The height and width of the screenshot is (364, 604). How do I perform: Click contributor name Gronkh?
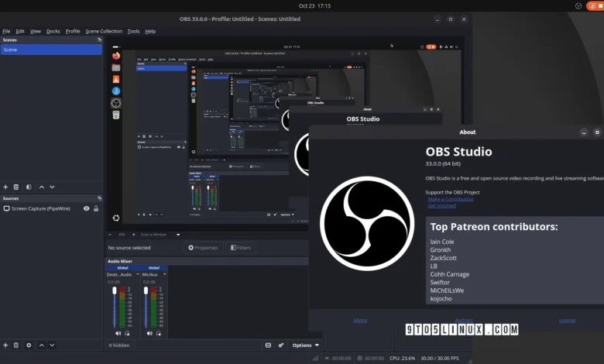click(441, 249)
